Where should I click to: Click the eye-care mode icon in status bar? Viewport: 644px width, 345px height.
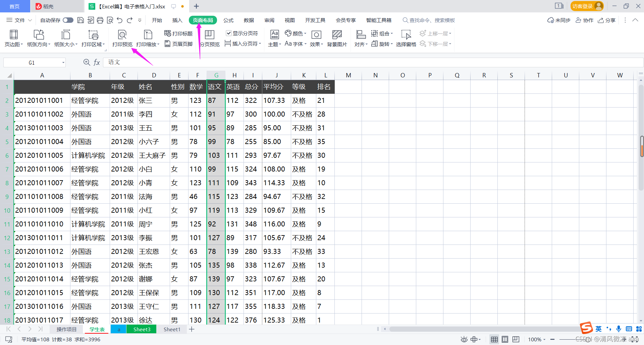coord(464,339)
